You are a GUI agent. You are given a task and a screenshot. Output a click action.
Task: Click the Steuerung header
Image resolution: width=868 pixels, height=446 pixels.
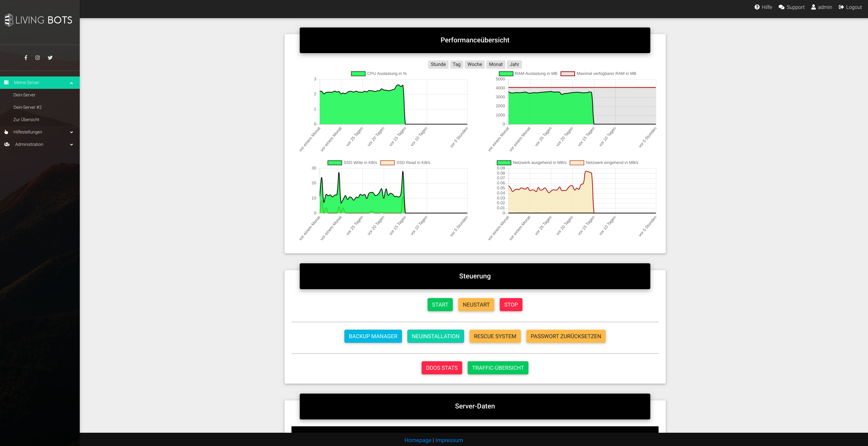[x=475, y=276]
